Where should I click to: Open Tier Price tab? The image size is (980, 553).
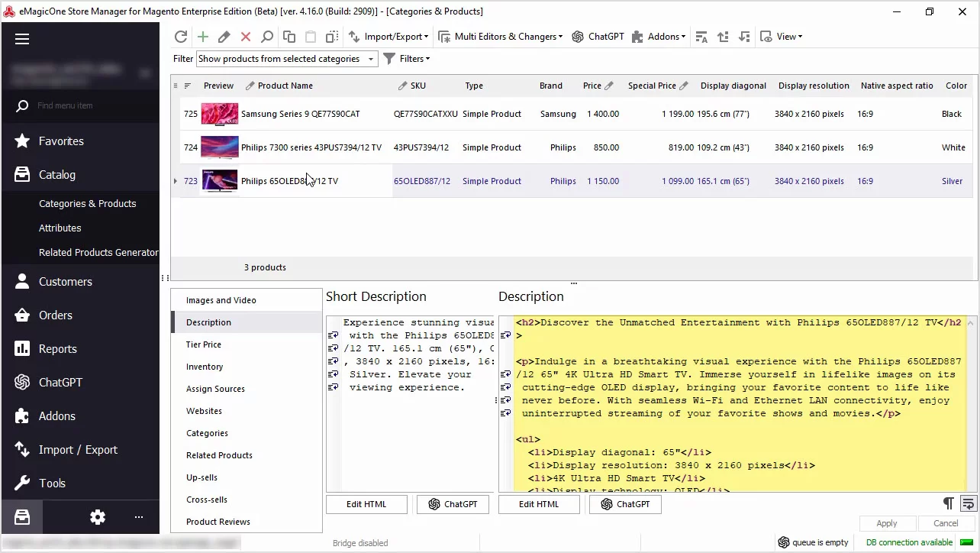(x=247, y=344)
